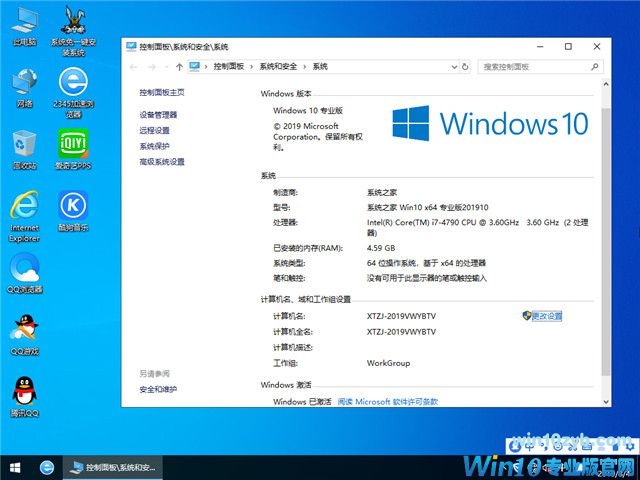Click the scrollbar down arrow

tap(606, 402)
